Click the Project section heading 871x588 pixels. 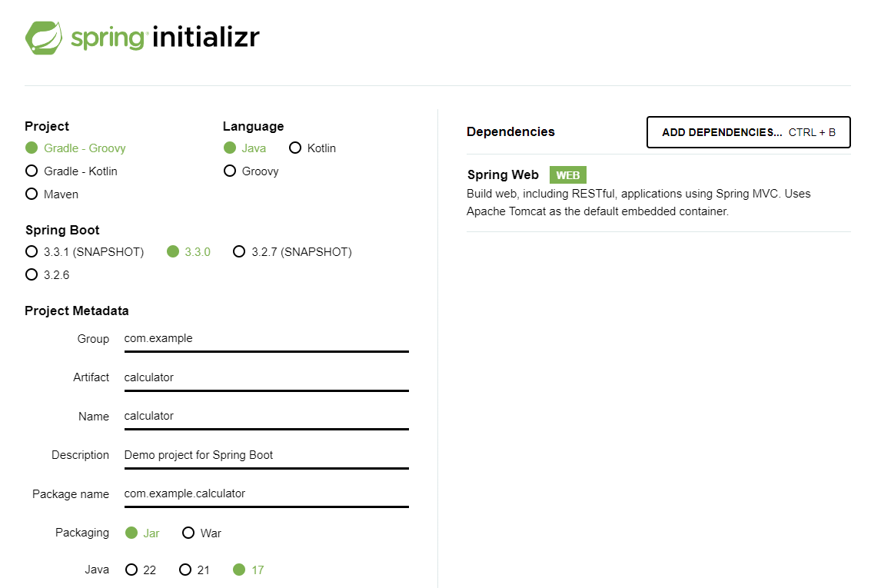click(x=47, y=127)
